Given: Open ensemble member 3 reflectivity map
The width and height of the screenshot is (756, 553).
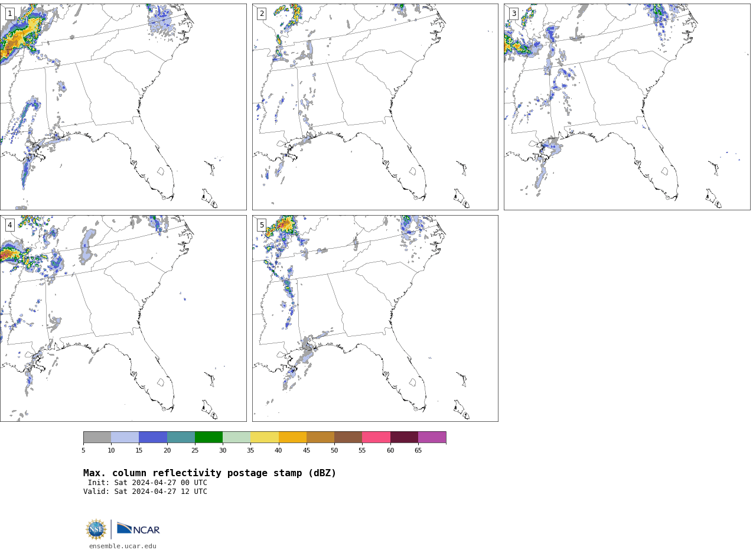Looking at the screenshot, I should (x=627, y=107).
